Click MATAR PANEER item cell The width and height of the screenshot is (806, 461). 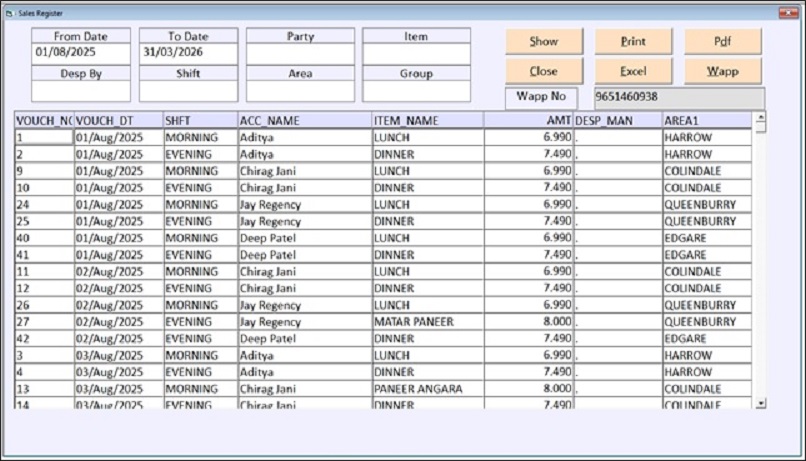428,322
